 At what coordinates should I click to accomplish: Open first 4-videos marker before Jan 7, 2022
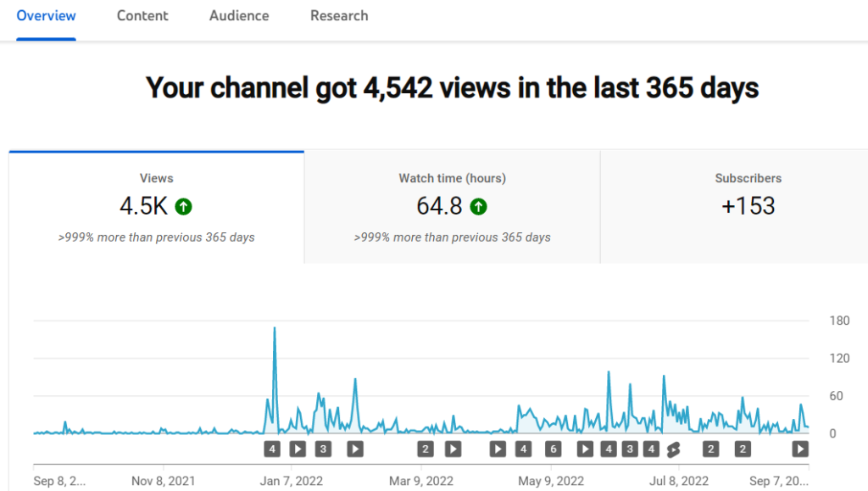(272, 449)
